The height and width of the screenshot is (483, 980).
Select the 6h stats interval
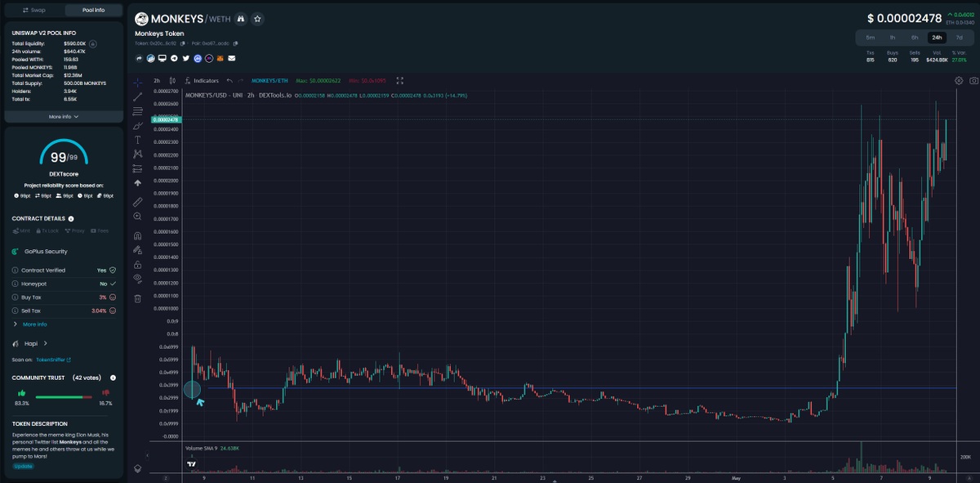(x=915, y=38)
